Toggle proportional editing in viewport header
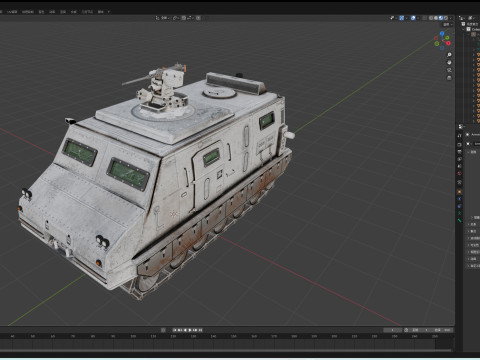The height and width of the screenshot is (360, 480). (x=198, y=18)
